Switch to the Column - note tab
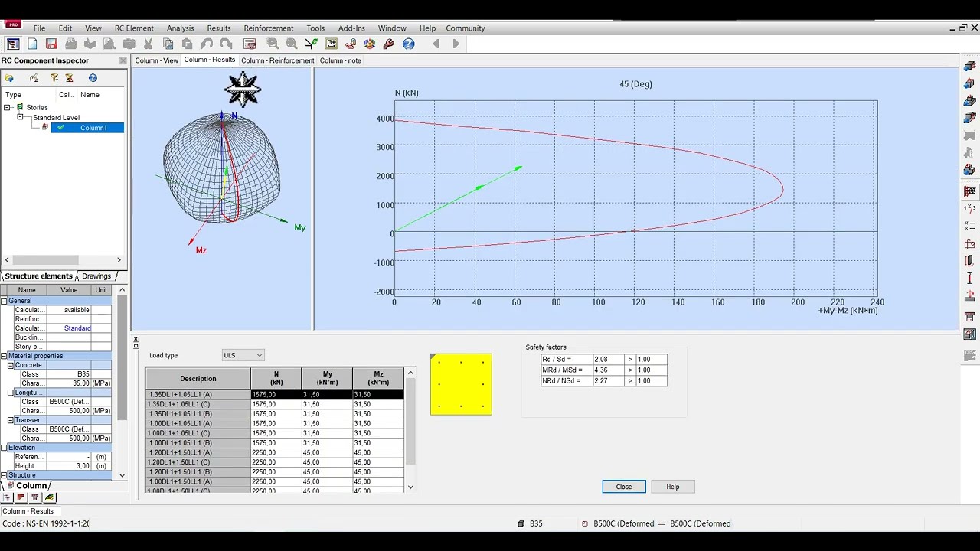 pyautogui.click(x=340, y=60)
